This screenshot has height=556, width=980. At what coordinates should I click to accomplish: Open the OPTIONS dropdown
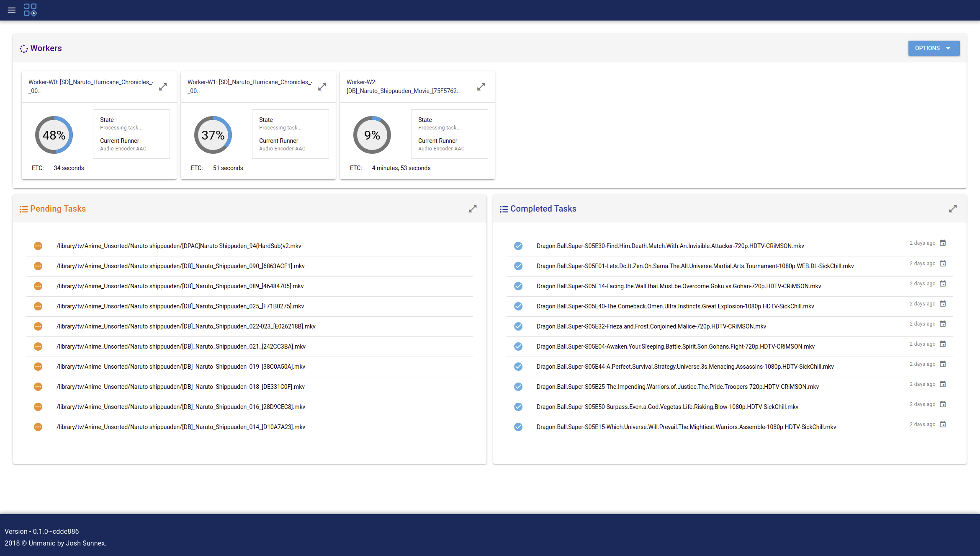(934, 48)
